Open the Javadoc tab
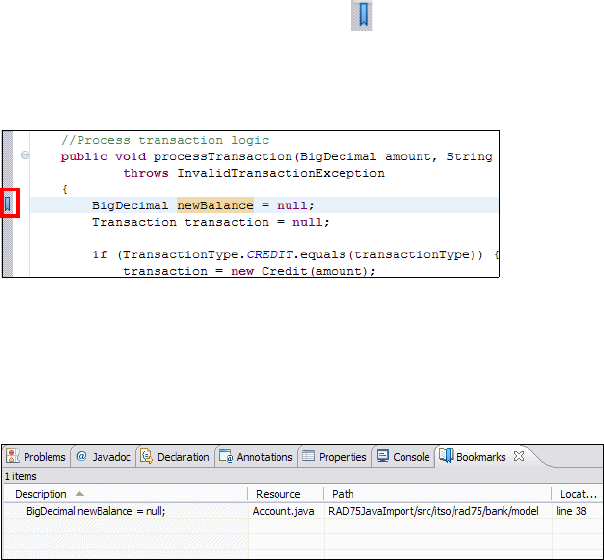The width and height of the screenshot is (604, 560). tap(103, 457)
